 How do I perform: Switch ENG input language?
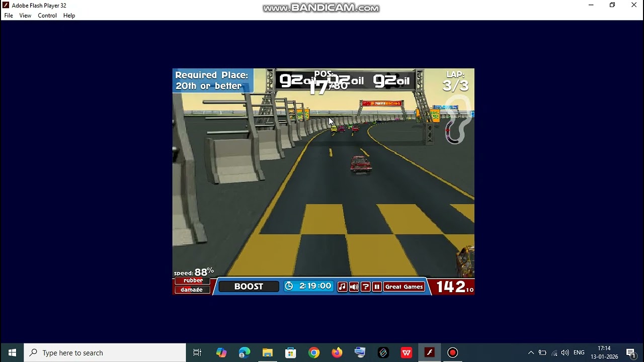pos(579,352)
